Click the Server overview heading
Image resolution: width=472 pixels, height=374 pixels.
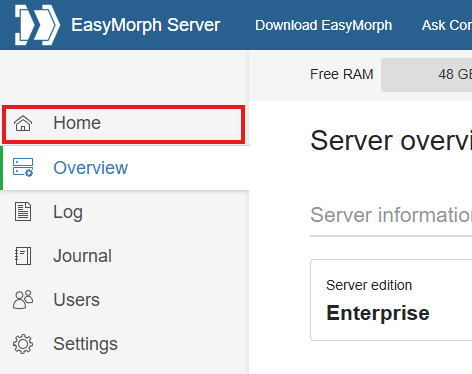[391, 141]
